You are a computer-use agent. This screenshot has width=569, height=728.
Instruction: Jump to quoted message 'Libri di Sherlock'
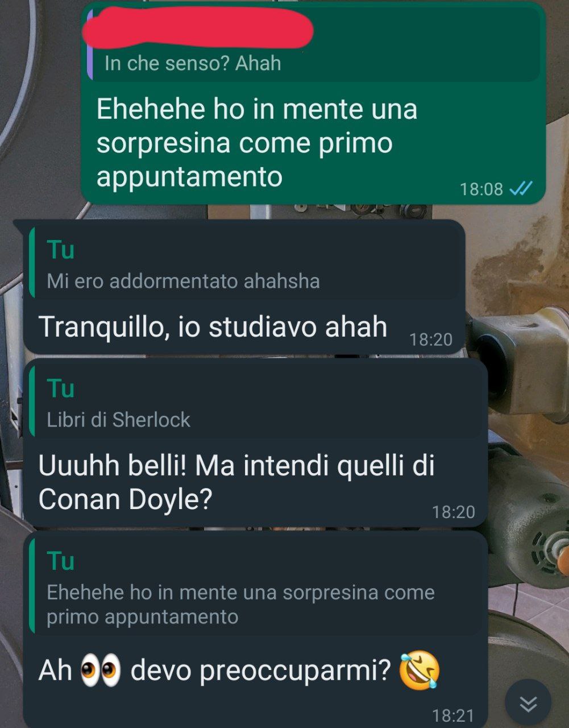tap(256, 401)
